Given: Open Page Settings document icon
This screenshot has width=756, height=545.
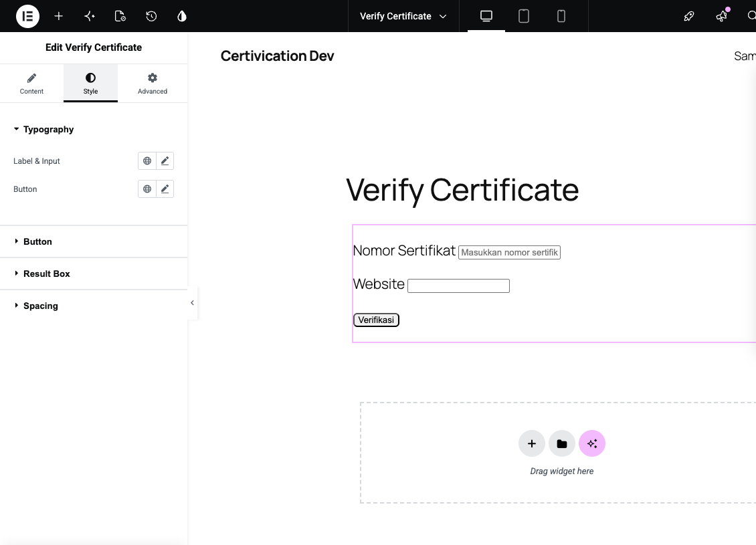Looking at the screenshot, I should [120, 16].
